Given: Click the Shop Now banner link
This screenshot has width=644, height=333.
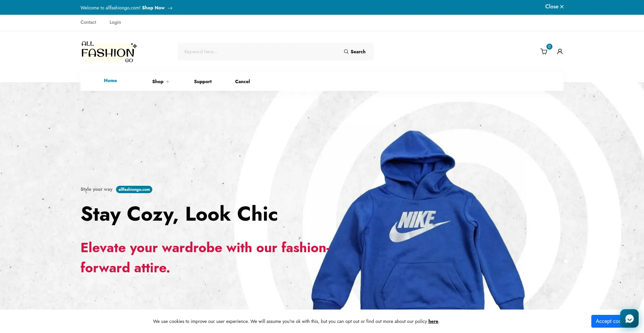Looking at the screenshot, I should (153, 8).
